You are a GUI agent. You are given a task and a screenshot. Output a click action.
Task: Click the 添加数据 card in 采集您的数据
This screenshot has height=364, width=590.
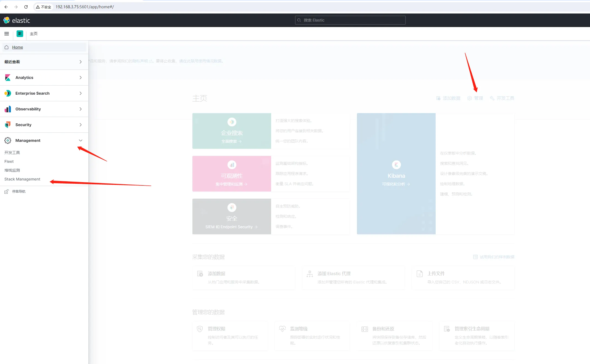click(244, 278)
